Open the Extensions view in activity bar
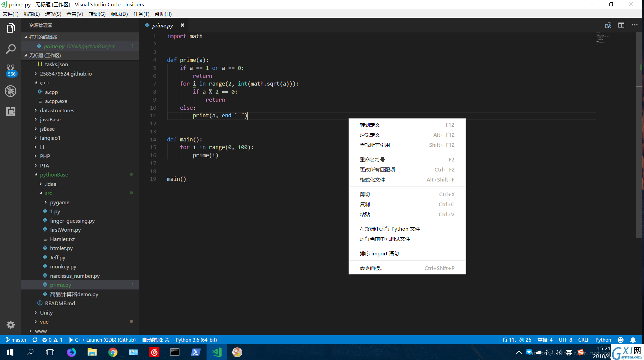This screenshot has width=644, height=360. (x=11, y=112)
